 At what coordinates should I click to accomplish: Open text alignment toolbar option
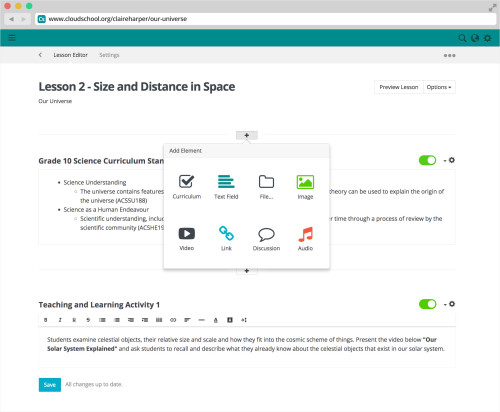point(187,320)
